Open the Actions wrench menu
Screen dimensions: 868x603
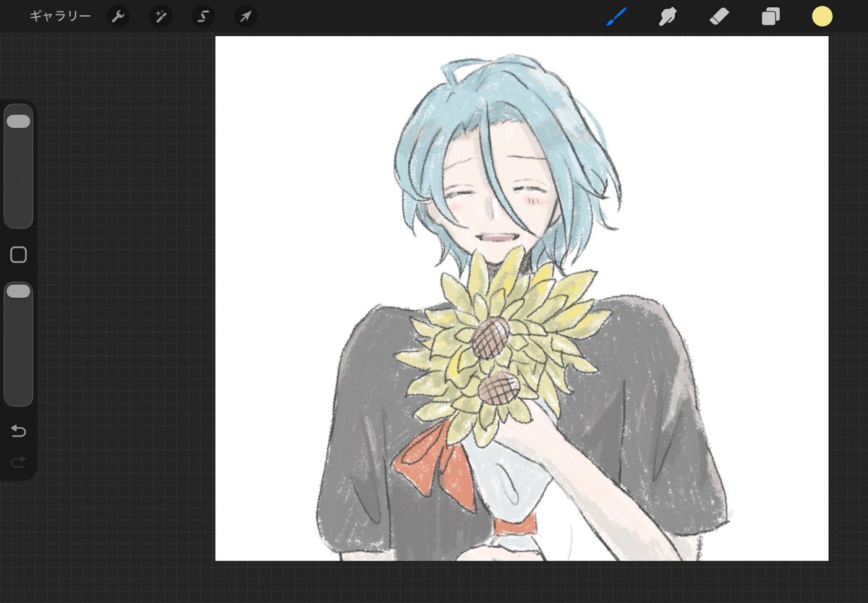pos(118,17)
